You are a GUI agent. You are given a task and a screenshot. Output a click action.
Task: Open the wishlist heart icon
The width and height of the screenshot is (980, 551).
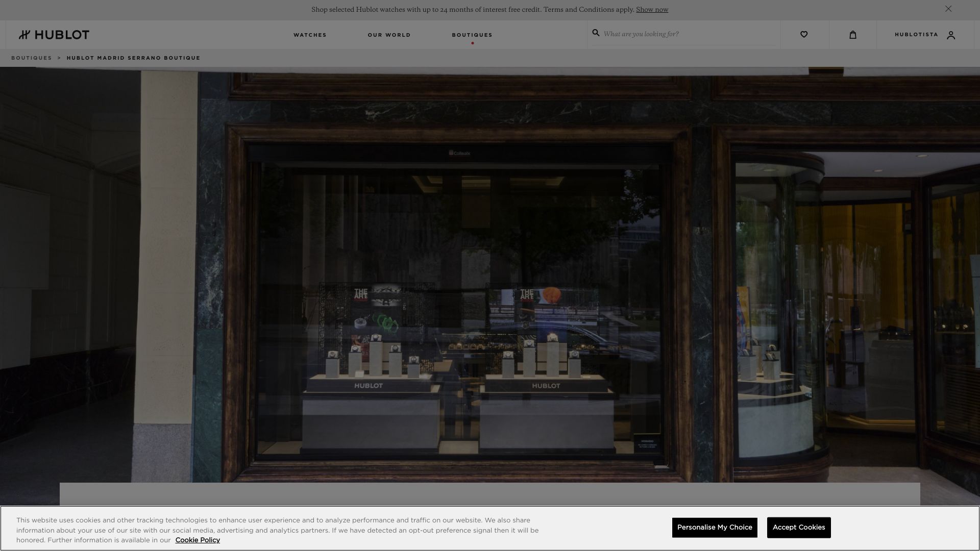coord(804,35)
